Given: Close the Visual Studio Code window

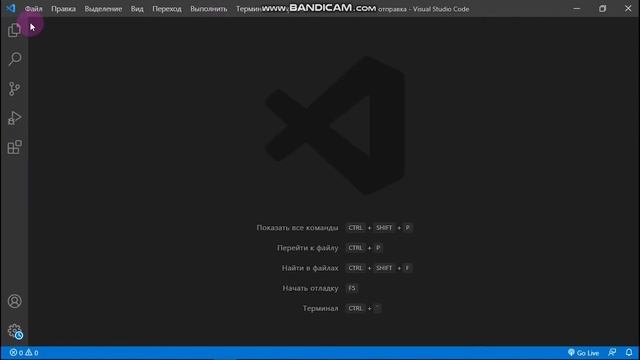Looking at the screenshot, I should 628,9.
